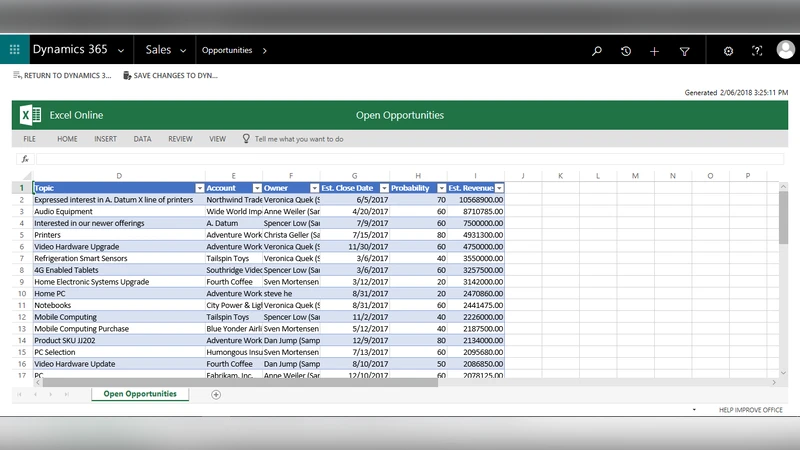Image resolution: width=800 pixels, height=450 pixels.
Task: Click the plus quick create icon
Action: tap(654, 51)
